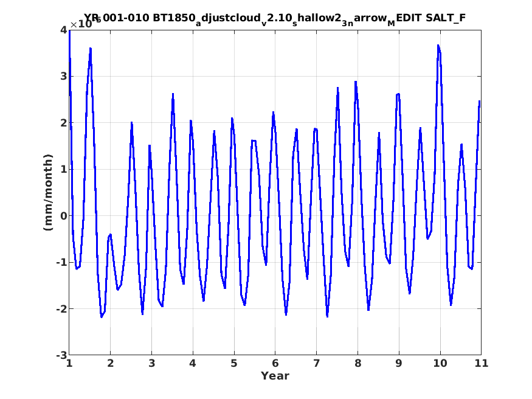Click the y-axis tick label '0'
The width and height of the screenshot is (532, 399).
click(x=63, y=216)
